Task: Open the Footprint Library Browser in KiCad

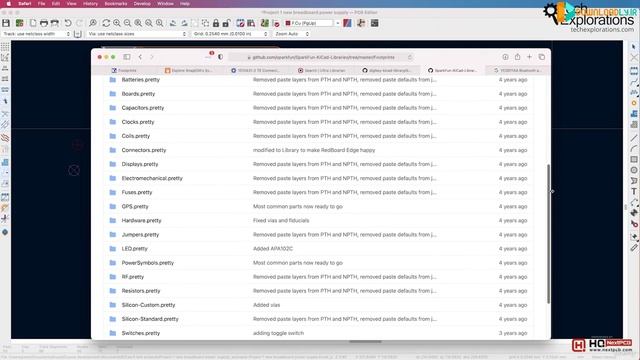Action: [251, 23]
